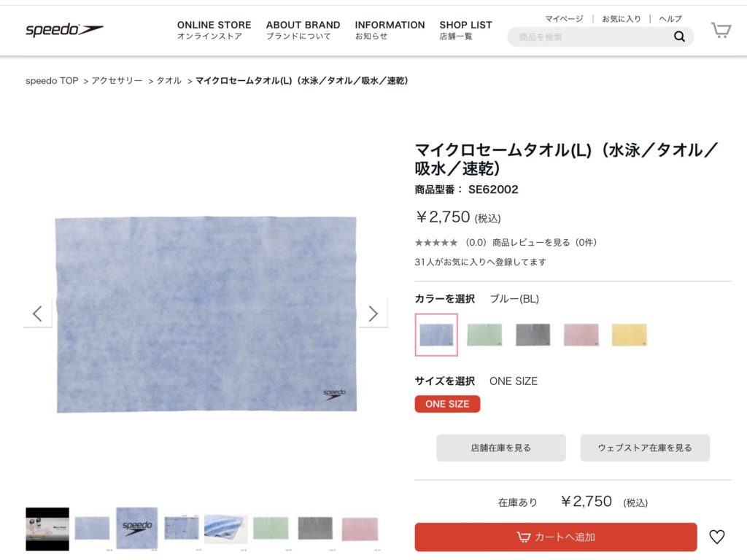This screenshot has width=747, height=560.
Task: Click the カートへ追加 button
Action: click(556, 537)
